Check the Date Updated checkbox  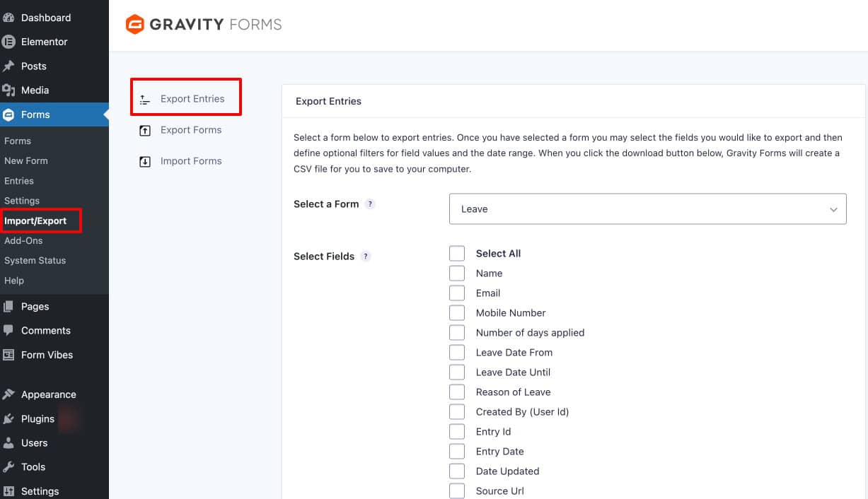pos(457,471)
